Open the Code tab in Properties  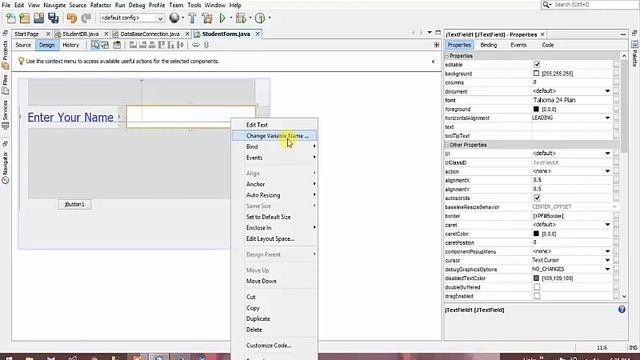pos(548,45)
